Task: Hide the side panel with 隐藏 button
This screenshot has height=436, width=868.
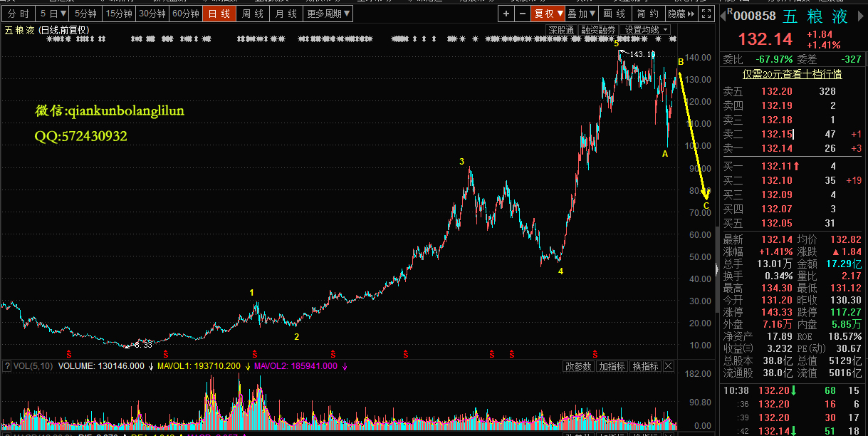Action: (681, 14)
